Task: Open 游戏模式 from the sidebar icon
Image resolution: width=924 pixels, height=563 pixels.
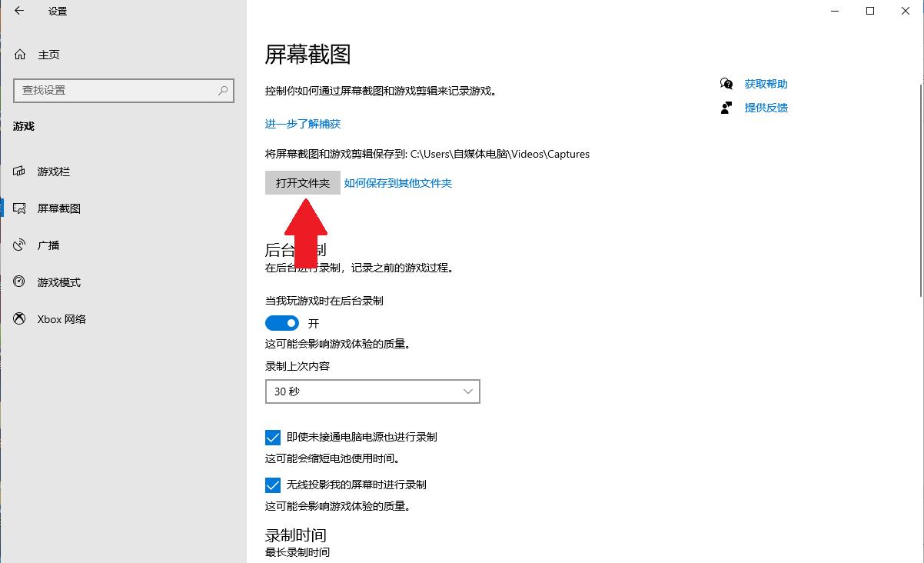Action: (x=18, y=281)
